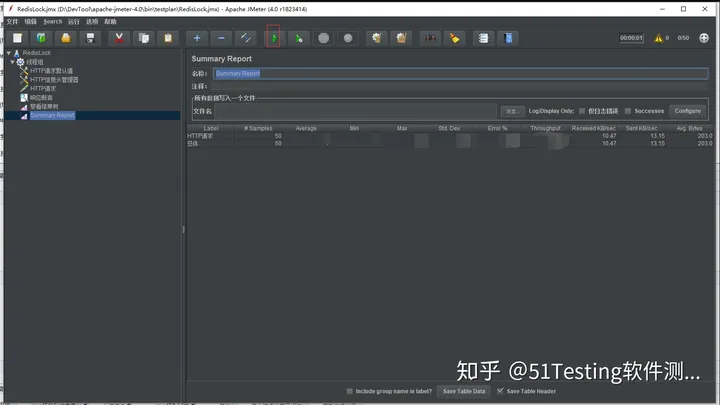The height and width of the screenshot is (405, 720).
Task: Click the Paste clipboard icon
Action: pyautogui.click(x=168, y=38)
